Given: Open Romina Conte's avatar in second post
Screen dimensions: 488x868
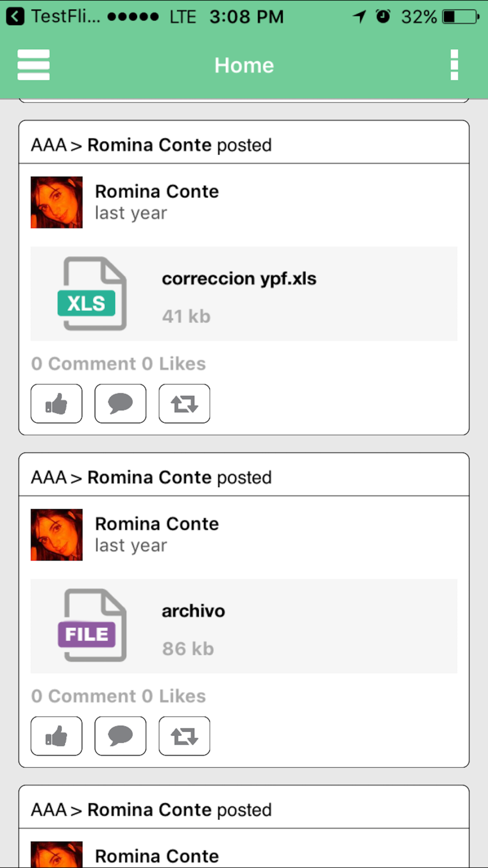Looking at the screenshot, I should coord(57,535).
